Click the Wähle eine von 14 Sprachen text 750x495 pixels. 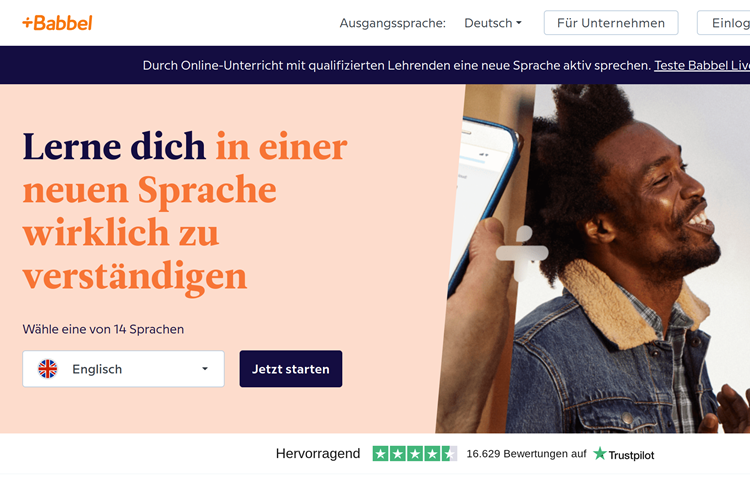(103, 329)
